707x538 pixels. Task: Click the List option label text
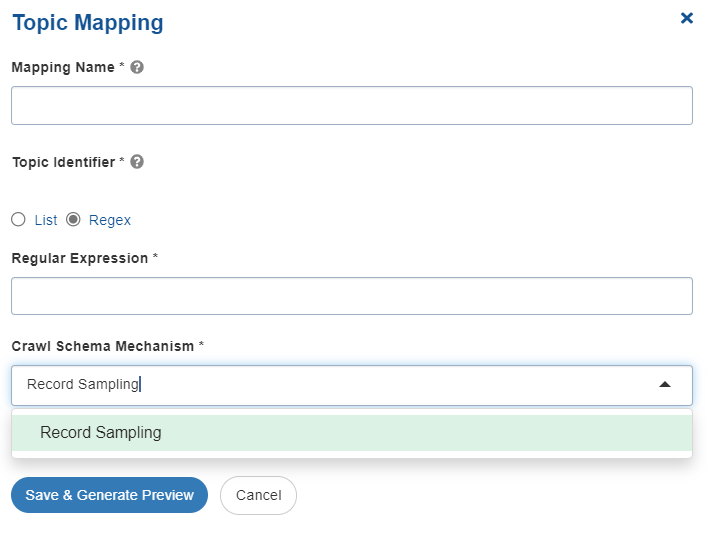pyautogui.click(x=46, y=220)
